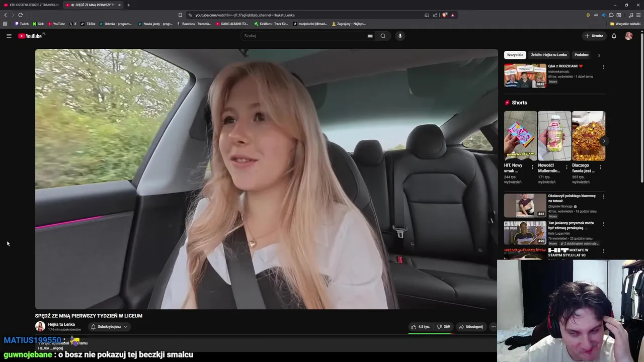Open the KickBans bookmark
Image resolution: width=644 pixels, height=362 pixels.
(x=271, y=24)
